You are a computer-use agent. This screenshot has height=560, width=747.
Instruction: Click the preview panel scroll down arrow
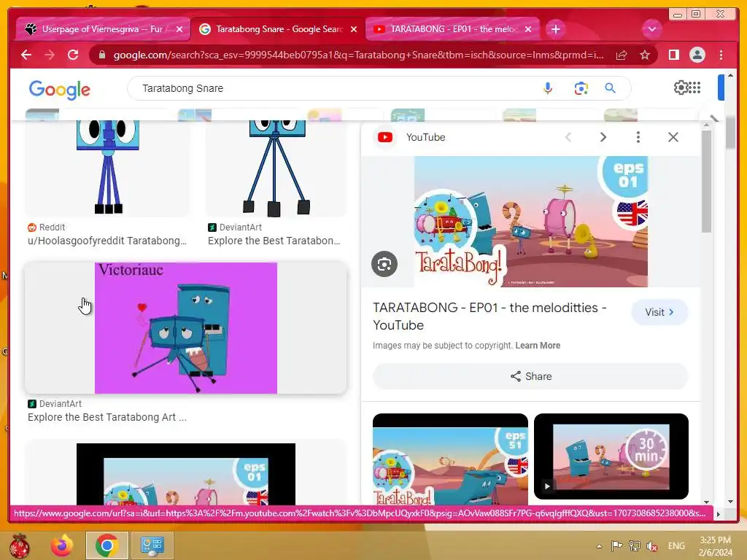coord(706,502)
